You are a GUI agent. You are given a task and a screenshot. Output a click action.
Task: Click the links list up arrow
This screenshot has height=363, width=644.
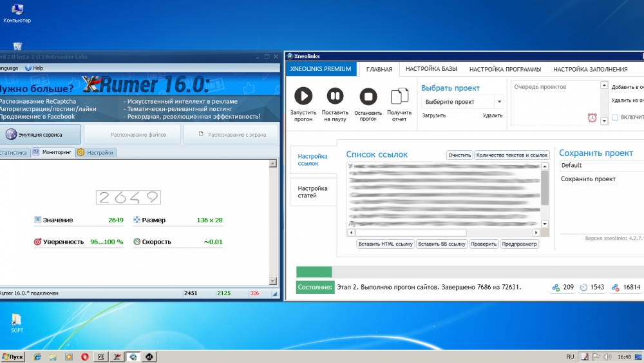click(545, 166)
